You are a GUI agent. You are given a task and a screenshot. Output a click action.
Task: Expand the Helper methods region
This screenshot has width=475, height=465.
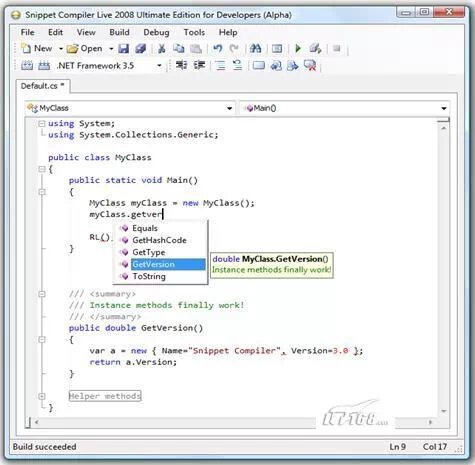(x=42, y=396)
